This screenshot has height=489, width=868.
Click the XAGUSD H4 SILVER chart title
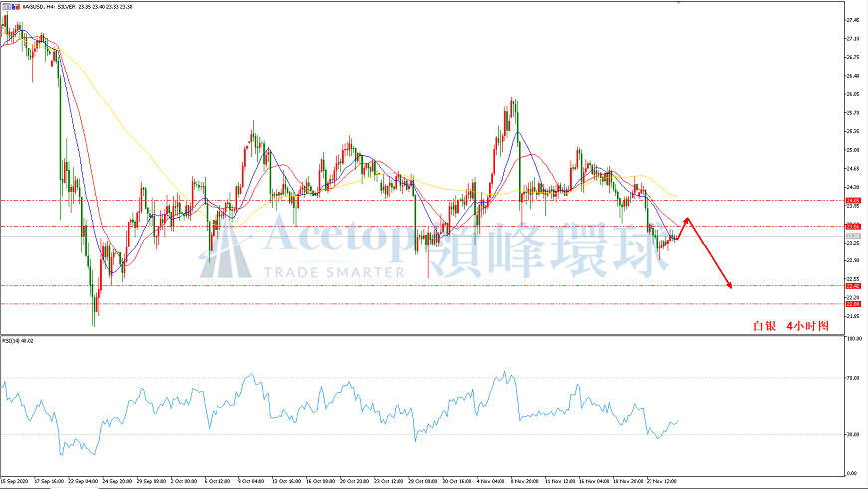tap(62, 8)
